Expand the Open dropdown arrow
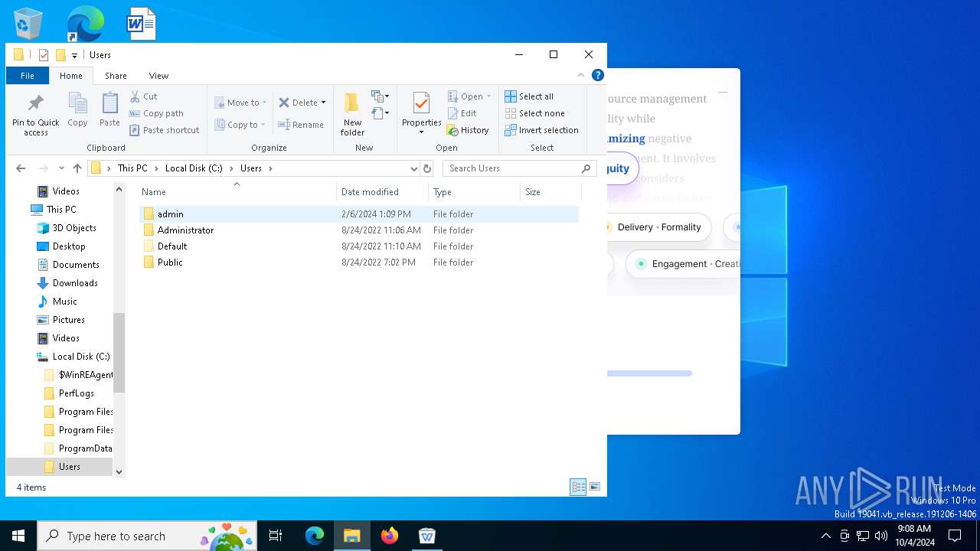980x551 pixels. tap(488, 96)
